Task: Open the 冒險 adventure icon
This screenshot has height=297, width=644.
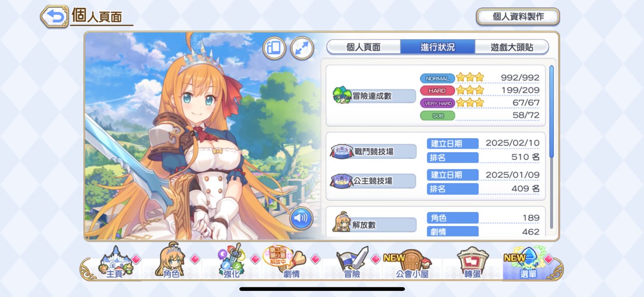Action: [352, 262]
